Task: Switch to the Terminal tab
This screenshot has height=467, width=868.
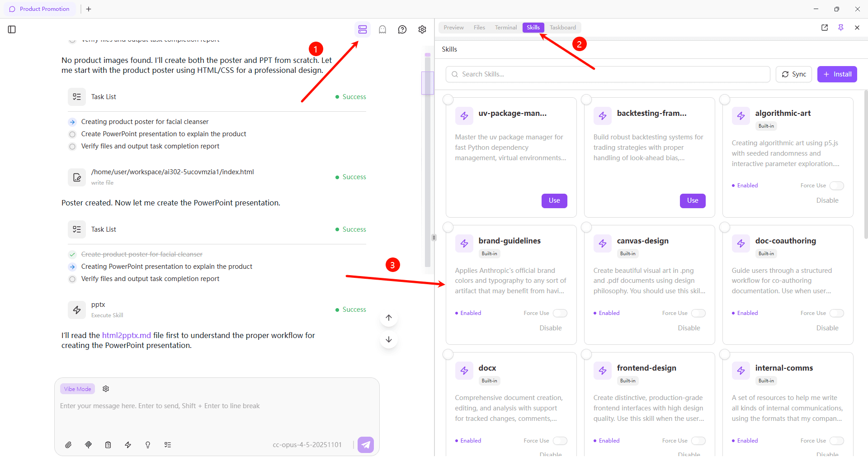Action: (505, 28)
